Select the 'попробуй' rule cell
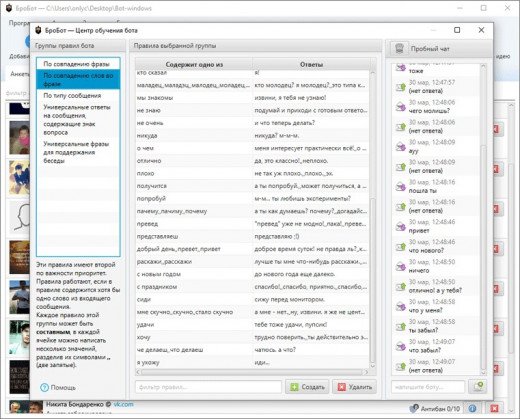Screen dimensions: 520x419 194,199
